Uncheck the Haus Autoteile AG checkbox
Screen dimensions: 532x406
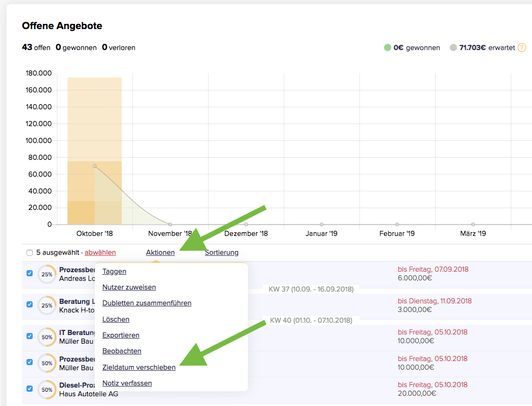tap(30, 389)
